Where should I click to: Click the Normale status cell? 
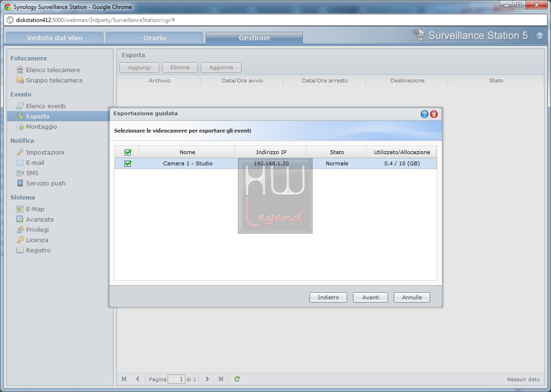click(x=337, y=163)
